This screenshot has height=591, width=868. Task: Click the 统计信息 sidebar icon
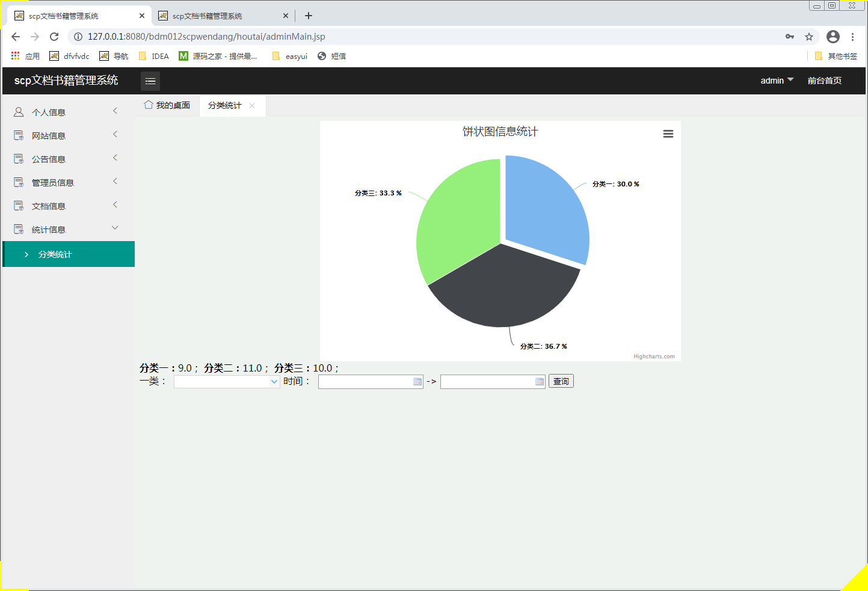pos(19,229)
